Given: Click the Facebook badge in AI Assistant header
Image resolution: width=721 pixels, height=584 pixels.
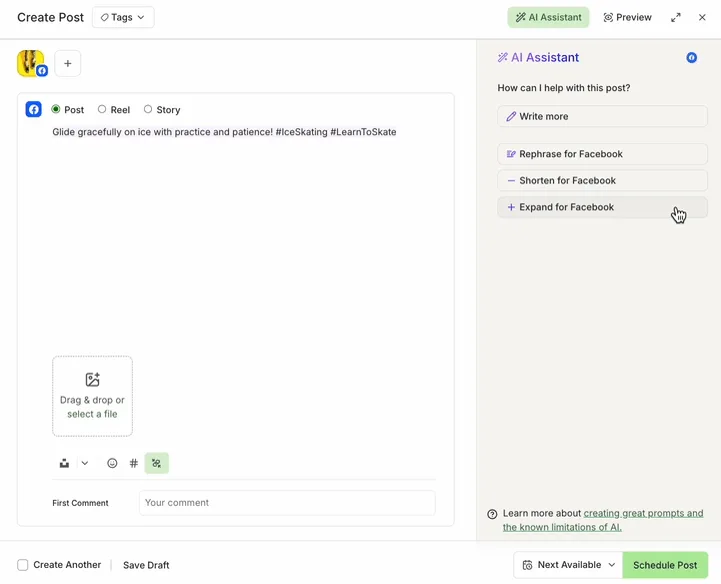Looking at the screenshot, I should [x=692, y=57].
